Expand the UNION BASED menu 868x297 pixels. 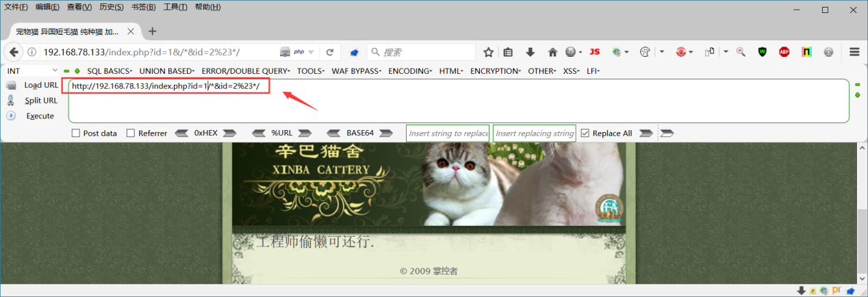166,70
